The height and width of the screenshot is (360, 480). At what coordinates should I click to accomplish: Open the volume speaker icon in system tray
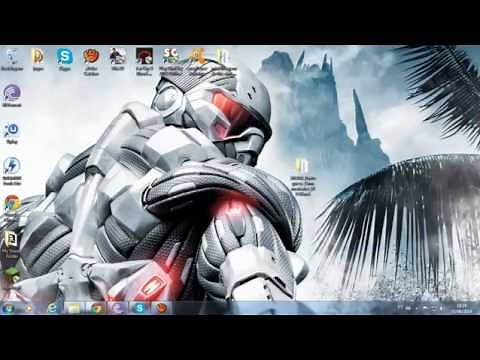[440, 309]
